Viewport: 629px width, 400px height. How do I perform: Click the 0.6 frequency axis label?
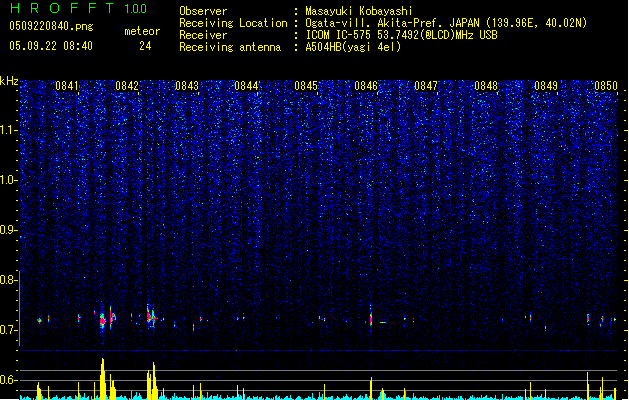[8, 380]
